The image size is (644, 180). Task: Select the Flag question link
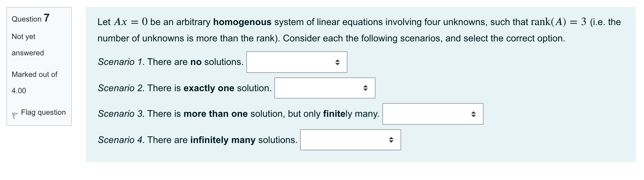click(x=43, y=112)
